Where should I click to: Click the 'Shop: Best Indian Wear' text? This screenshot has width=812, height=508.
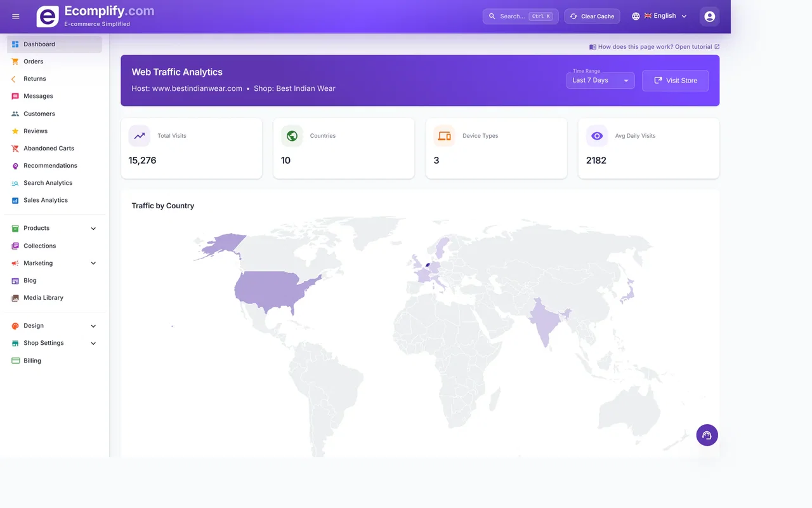294,89
